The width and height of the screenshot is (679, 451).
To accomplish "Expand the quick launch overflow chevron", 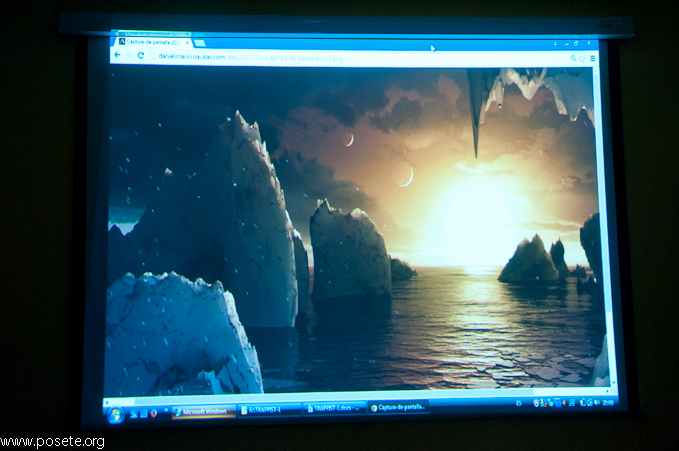I will 166,410.
